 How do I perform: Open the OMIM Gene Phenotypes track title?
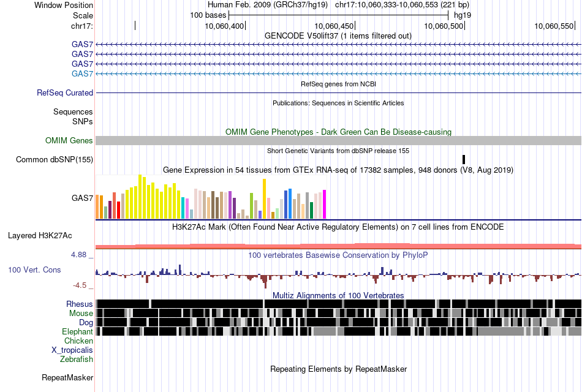339,132
